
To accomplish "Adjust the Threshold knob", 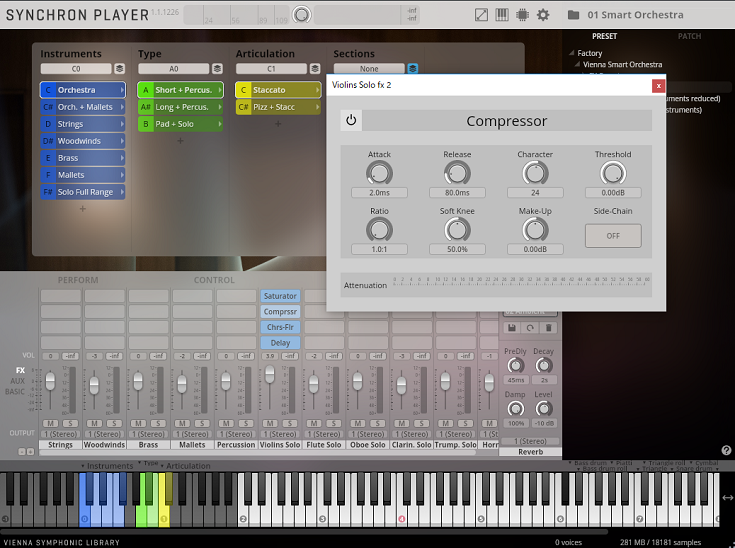I will click(x=613, y=173).
